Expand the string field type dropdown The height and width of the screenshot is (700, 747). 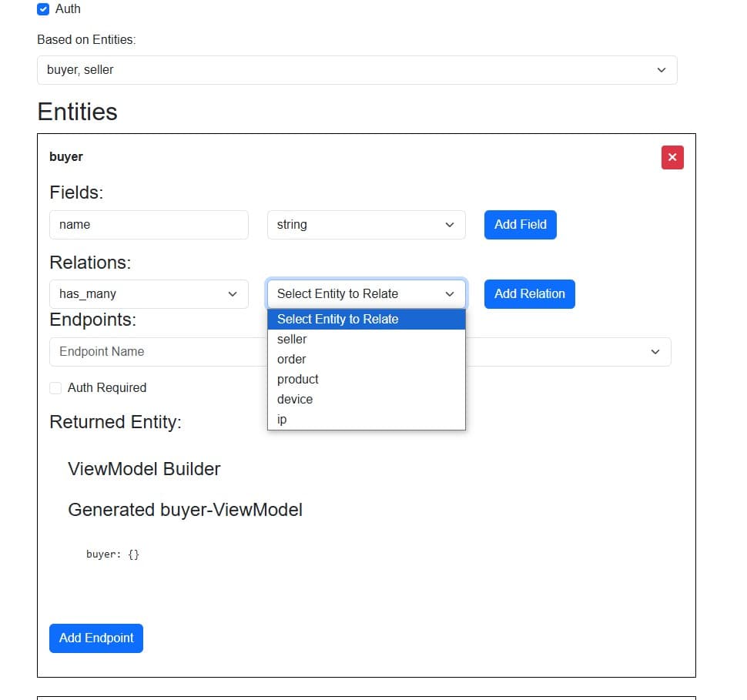[x=366, y=225]
